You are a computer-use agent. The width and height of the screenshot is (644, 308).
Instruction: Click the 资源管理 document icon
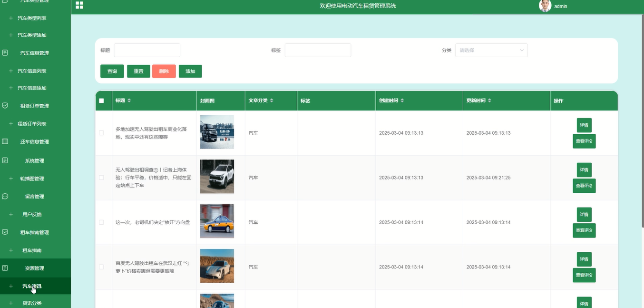click(x=5, y=268)
